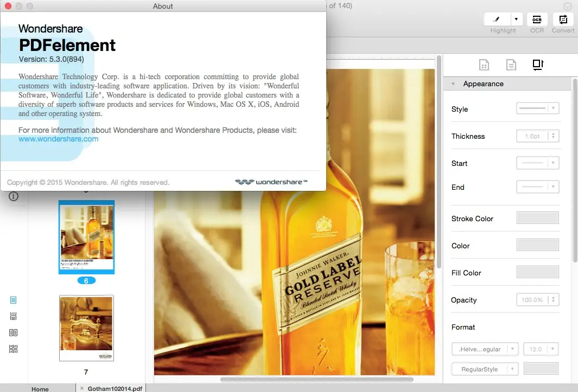Click the Opacity label
This screenshot has width=578, height=392.
463,300
